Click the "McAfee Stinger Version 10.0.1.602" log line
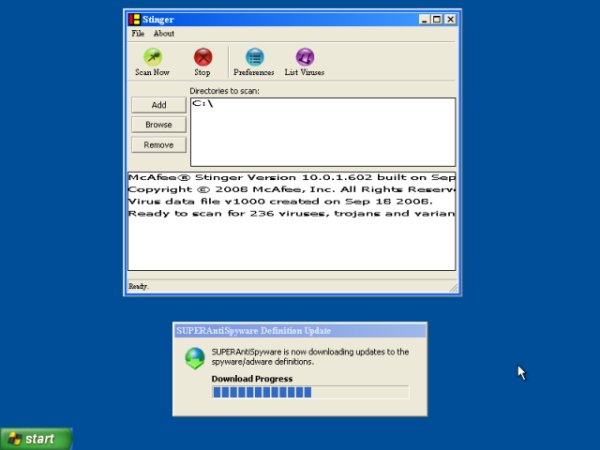Image resolution: width=600 pixels, height=450 pixels. pos(292,178)
